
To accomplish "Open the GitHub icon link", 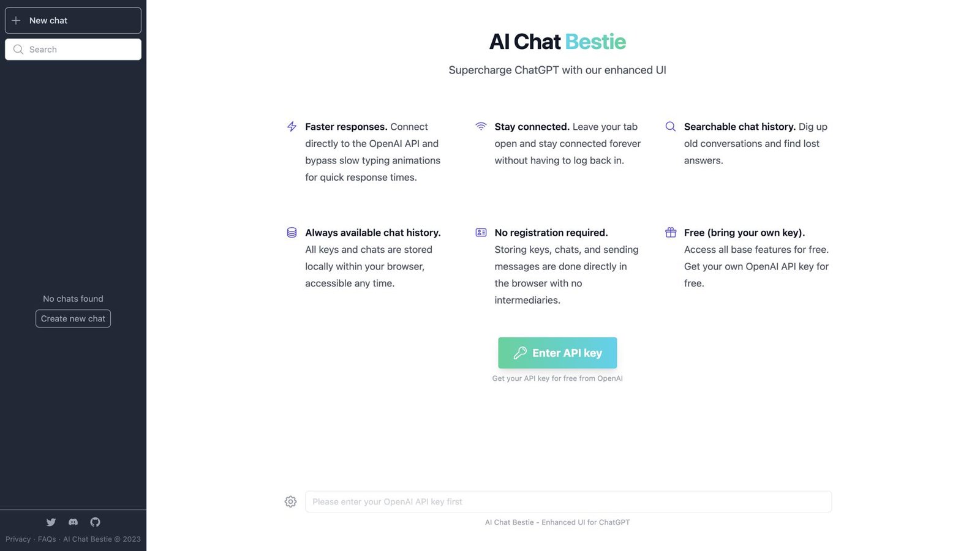I will click(95, 522).
